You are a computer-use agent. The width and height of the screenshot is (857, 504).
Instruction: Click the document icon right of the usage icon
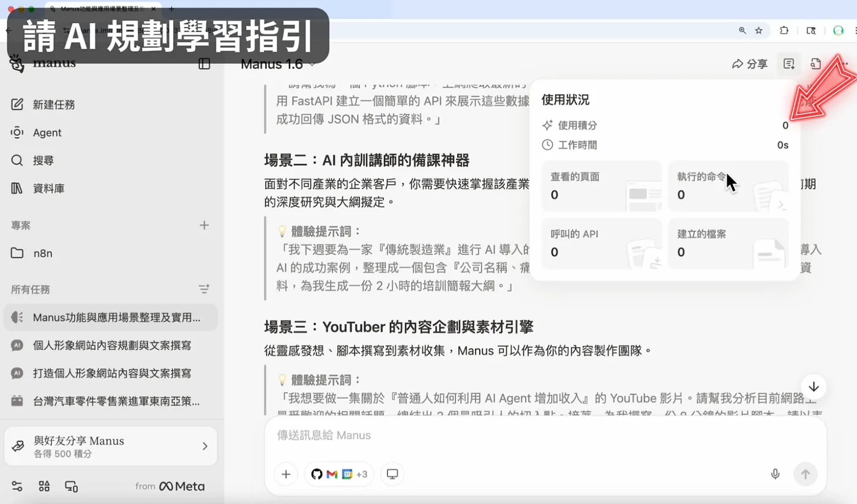tap(815, 64)
